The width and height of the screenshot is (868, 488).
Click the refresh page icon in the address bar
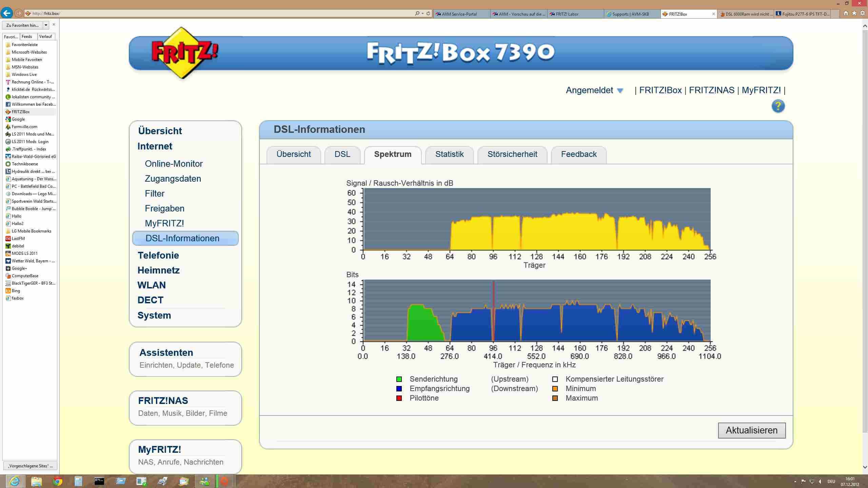click(428, 14)
